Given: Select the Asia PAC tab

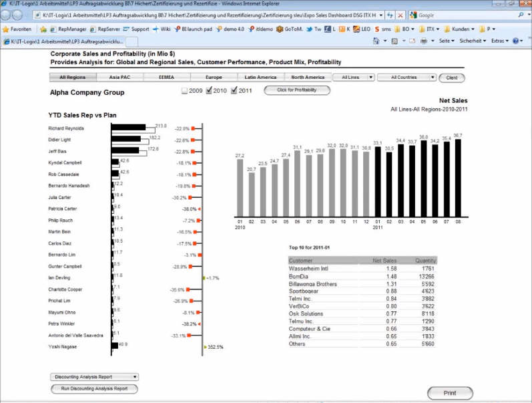Looking at the screenshot, I should 119,78.
